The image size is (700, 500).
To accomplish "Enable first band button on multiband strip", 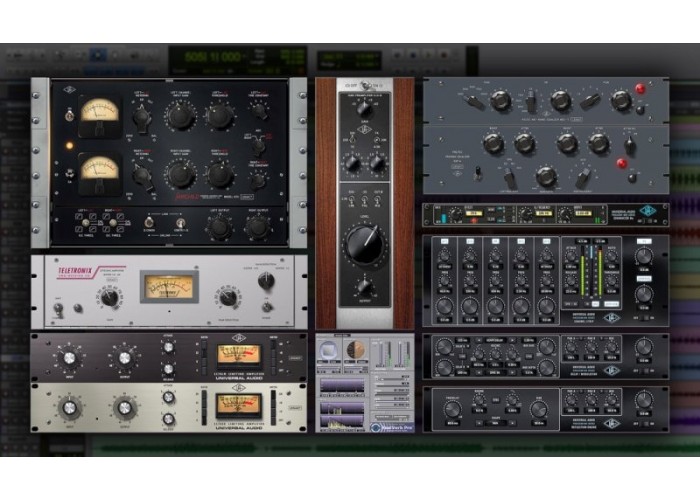I will click(x=444, y=241).
